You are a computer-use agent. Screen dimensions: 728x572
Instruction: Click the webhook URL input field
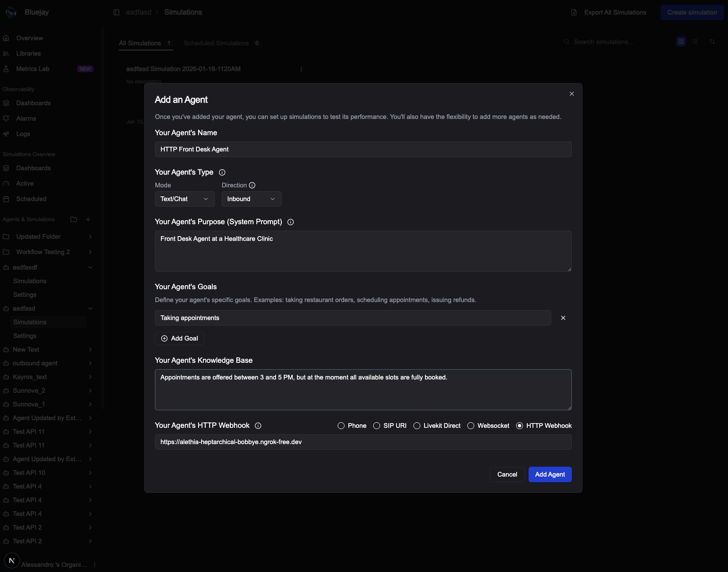(x=363, y=442)
